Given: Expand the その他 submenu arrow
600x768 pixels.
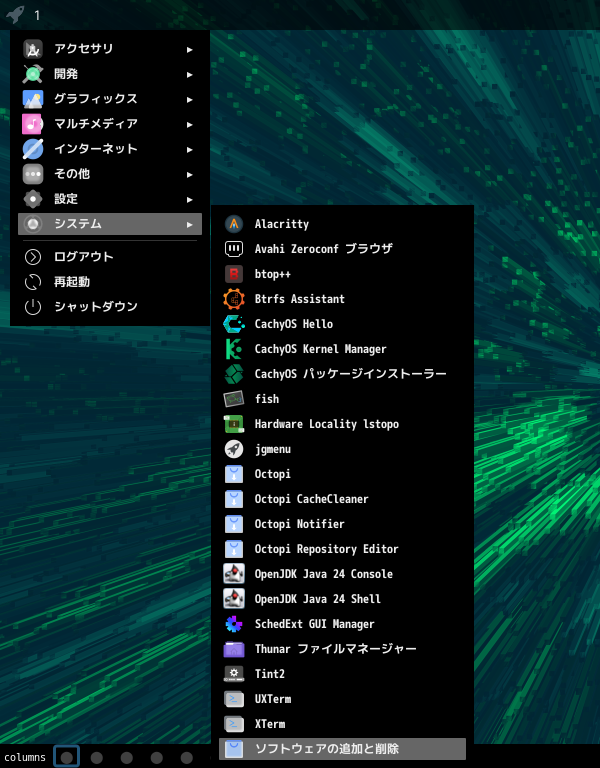Looking at the screenshot, I should coord(190,174).
